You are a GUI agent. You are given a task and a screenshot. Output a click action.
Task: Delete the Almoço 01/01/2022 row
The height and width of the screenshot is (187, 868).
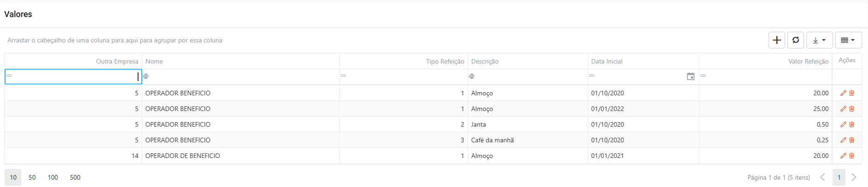[852, 109]
